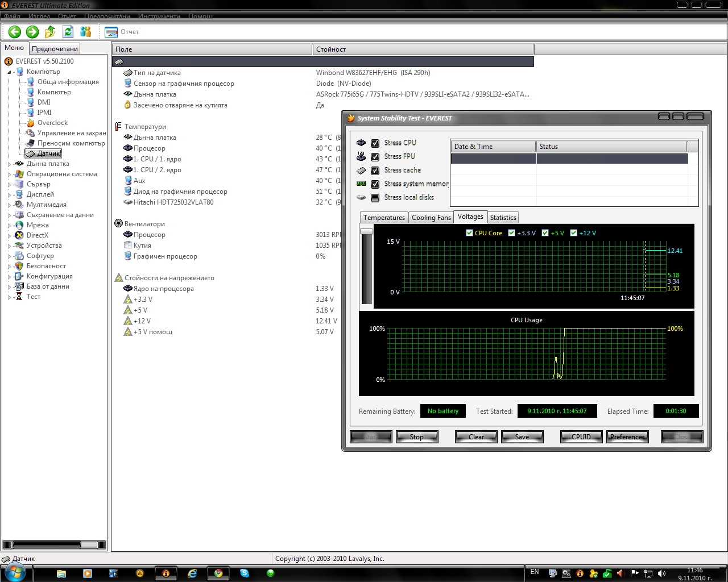Image resolution: width=728 pixels, height=582 pixels.
Task: Click the voltage graph vertical scale slider
Action: 367,231
